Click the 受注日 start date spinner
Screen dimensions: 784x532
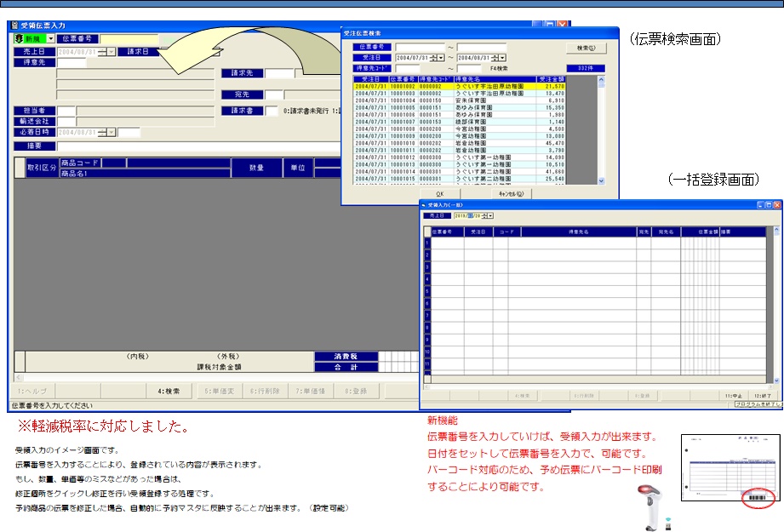pos(433,58)
